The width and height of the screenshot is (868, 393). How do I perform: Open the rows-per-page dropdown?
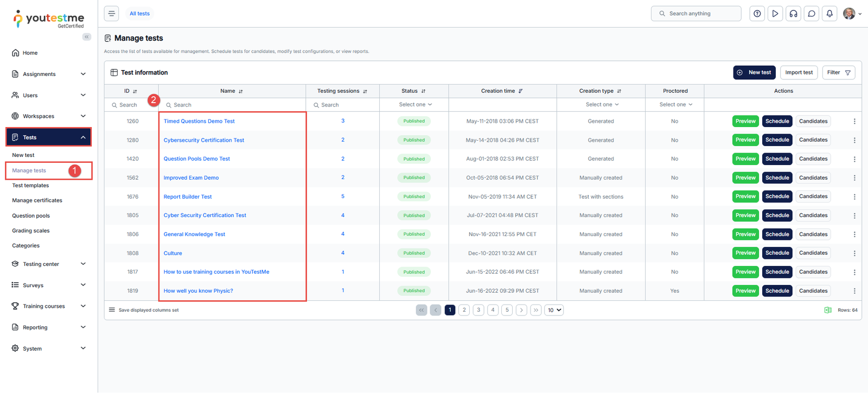tap(554, 310)
